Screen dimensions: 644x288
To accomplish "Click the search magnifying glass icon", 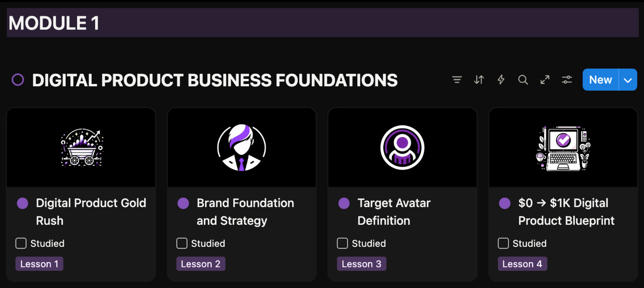I will 523,80.
